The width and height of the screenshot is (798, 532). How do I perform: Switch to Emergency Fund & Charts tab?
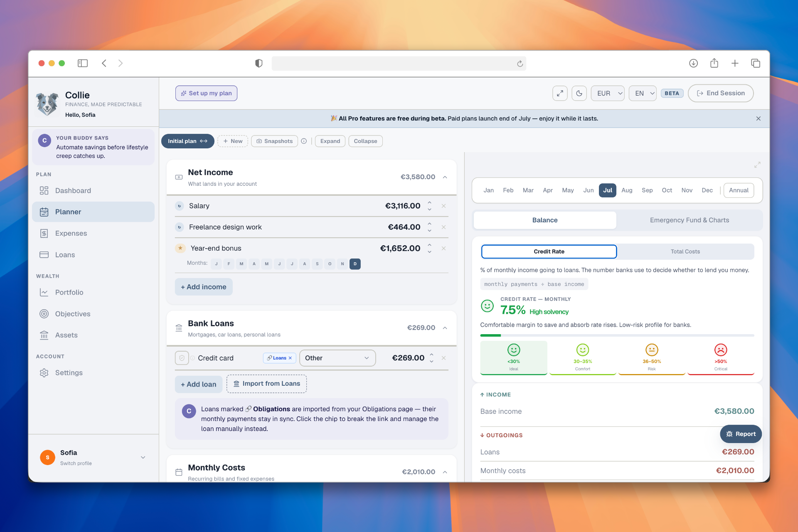point(689,220)
